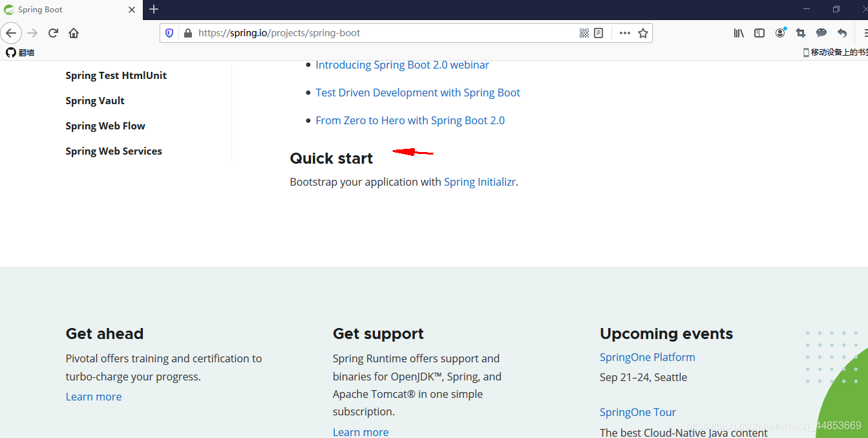
Task: Click the forward navigation arrow
Action: point(33,33)
